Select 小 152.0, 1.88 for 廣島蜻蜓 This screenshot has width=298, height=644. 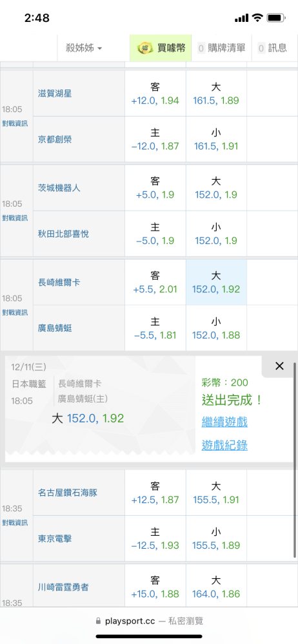(216, 328)
